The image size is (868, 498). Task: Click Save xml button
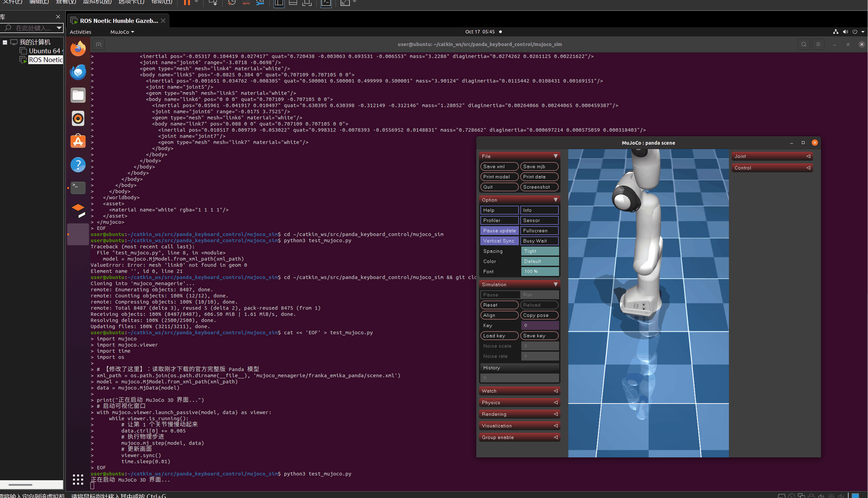point(499,166)
